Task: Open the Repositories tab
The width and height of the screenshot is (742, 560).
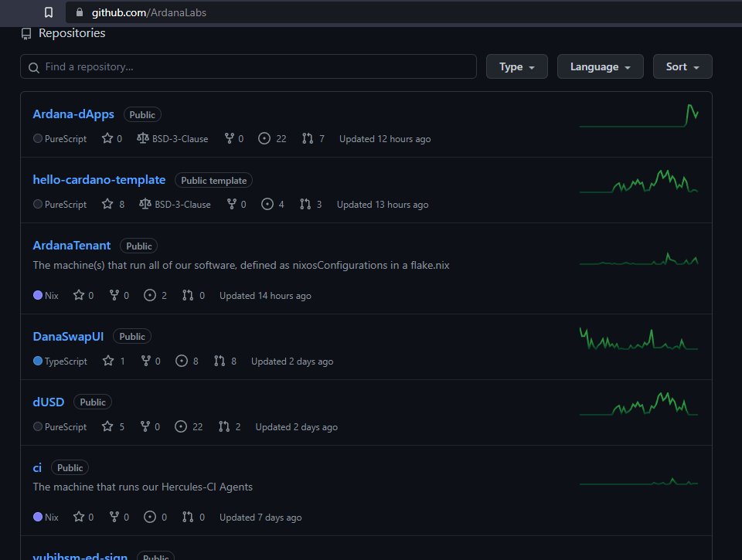Action: pos(63,33)
